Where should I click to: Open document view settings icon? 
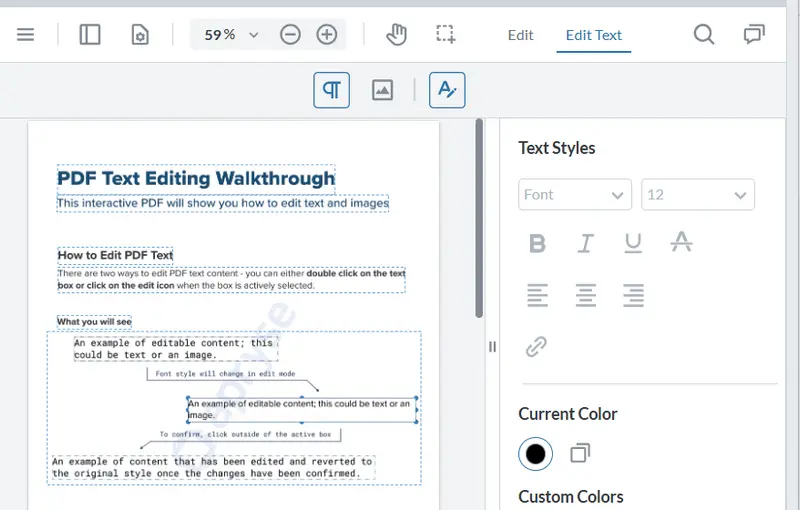click(140, 35)
